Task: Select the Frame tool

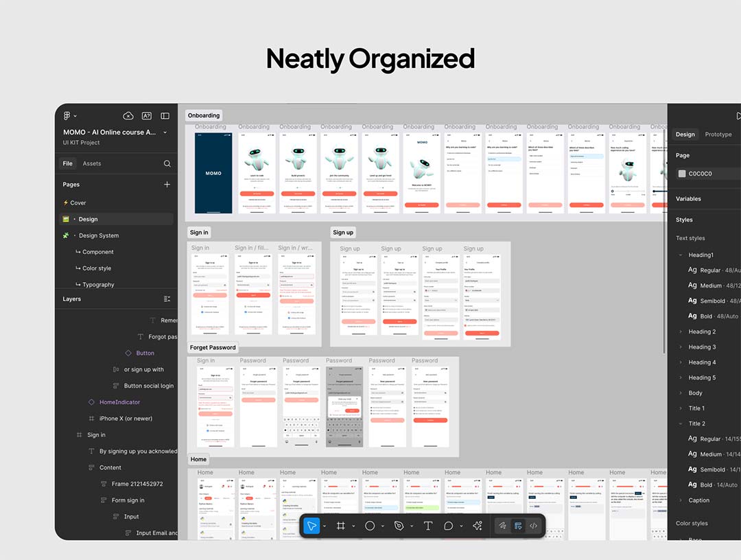Action: click(x=340, y=526)
